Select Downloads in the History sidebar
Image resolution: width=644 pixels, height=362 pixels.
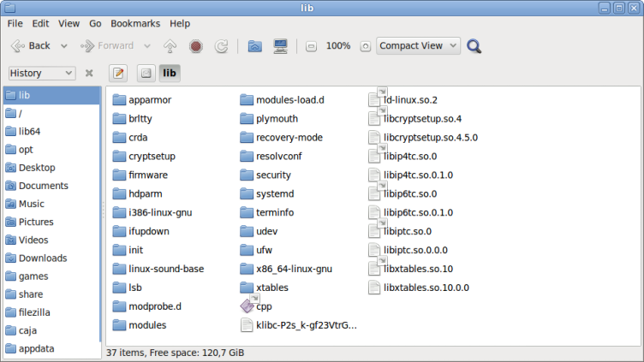point(43,258)
